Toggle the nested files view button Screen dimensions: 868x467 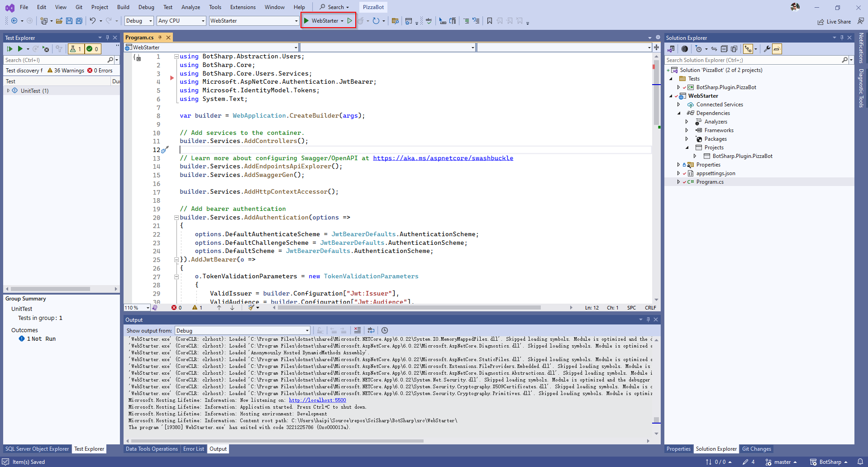749,49
